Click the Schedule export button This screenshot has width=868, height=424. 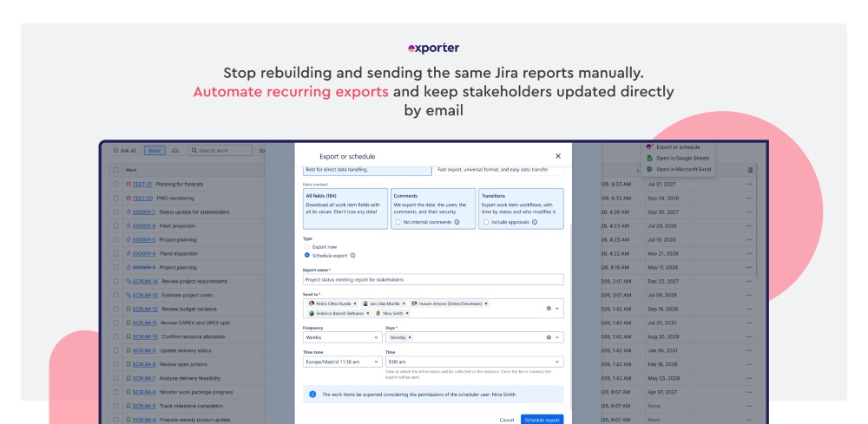[x=542, y=420]
